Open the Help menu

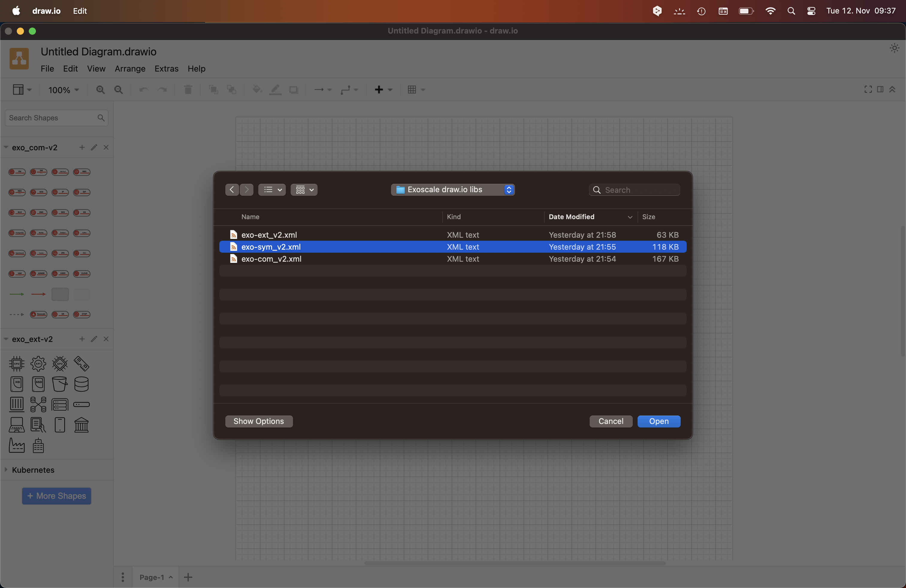(197, 69)
